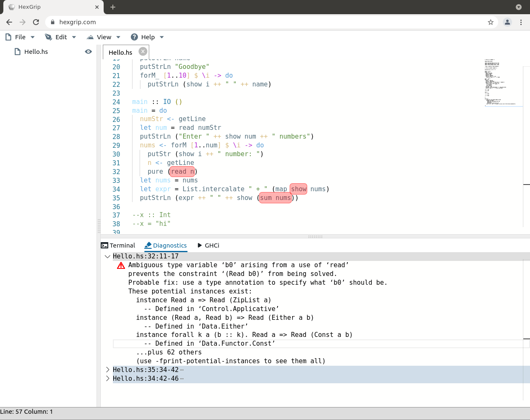530x420 pixels.
Task: Expand the File dropdown arrow
Action: (x=32, y=37)
